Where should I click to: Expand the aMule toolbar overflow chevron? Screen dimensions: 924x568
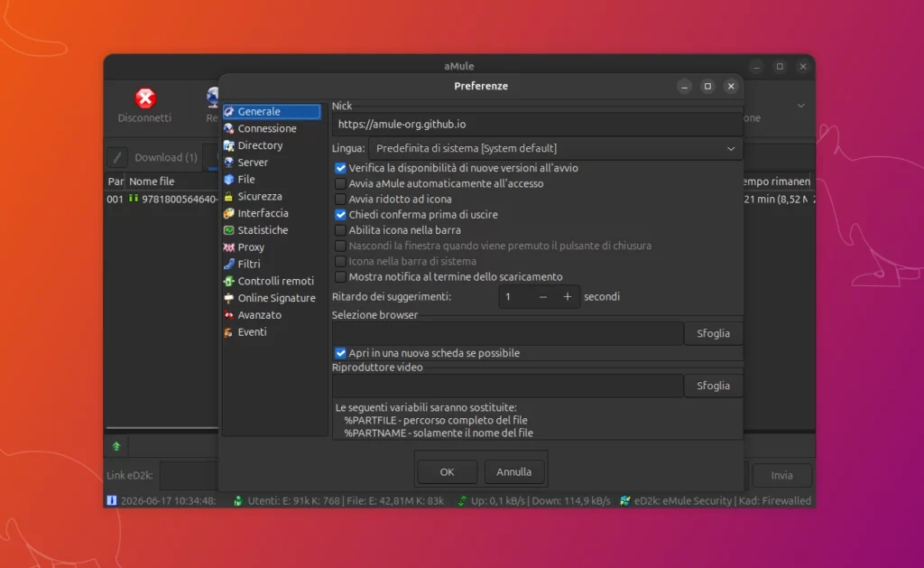[x=801, y=106]
